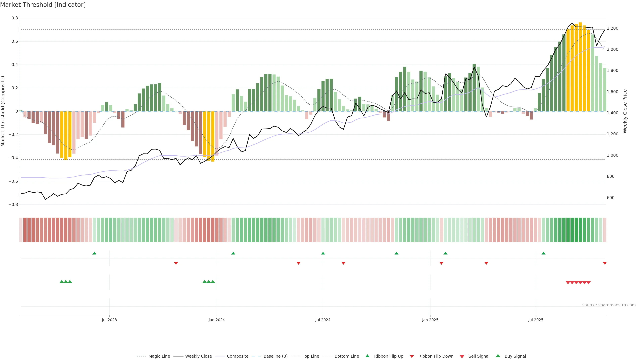The image size is (644, 362).
Task: Click the Top Line legend item
Action: (311, 356)
